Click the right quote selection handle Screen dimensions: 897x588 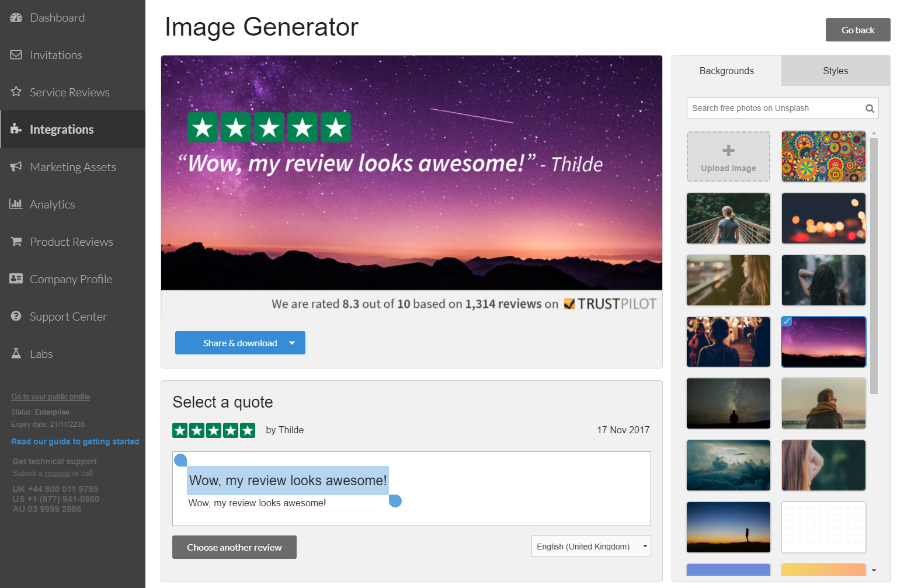coord(395,501)
